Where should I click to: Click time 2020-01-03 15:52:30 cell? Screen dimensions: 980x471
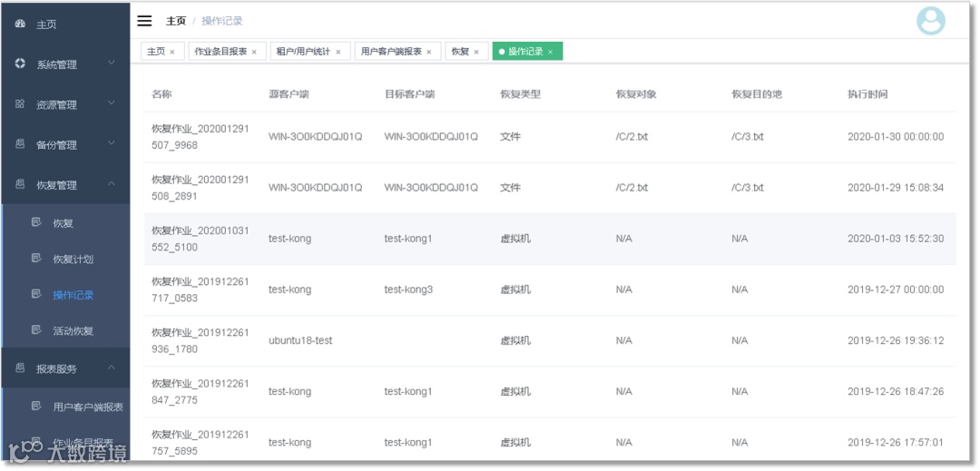coord(896,239)
